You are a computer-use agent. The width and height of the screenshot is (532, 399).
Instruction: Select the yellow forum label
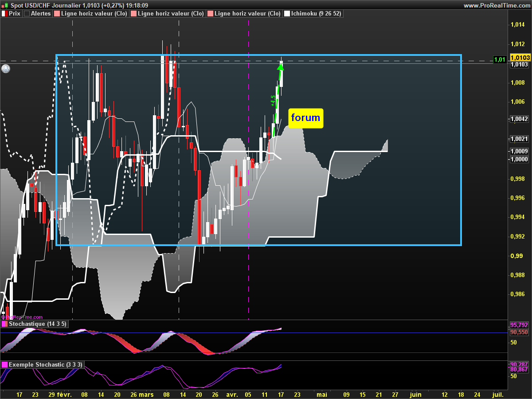[306, 118]
